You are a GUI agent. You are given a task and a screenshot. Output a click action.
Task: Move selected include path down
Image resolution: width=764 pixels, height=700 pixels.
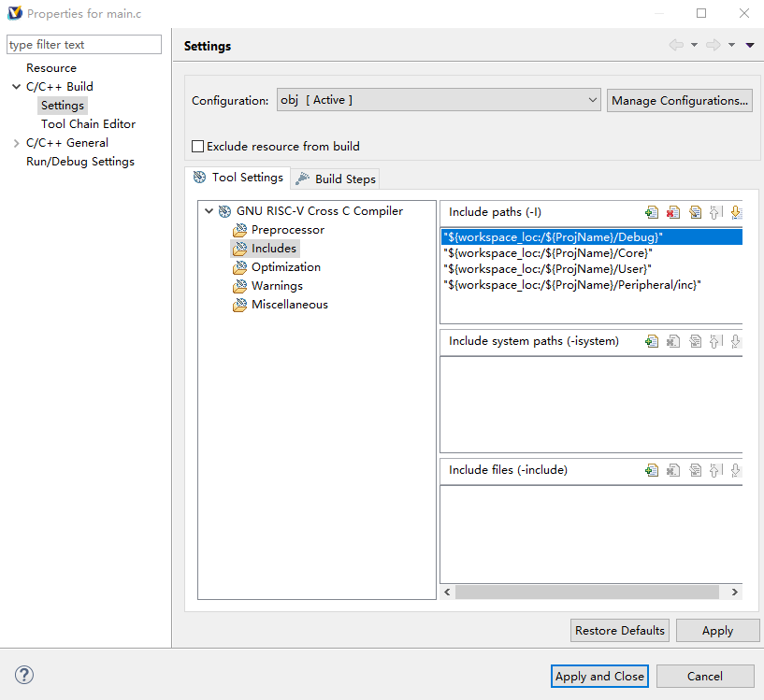pos(736,213)
